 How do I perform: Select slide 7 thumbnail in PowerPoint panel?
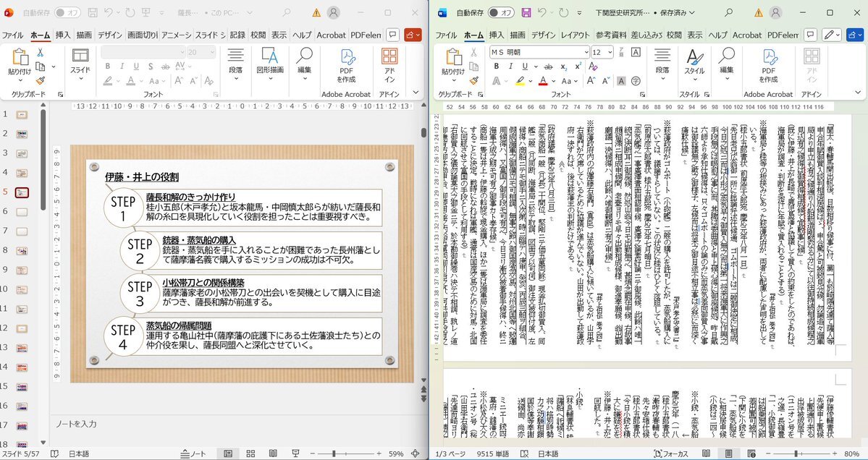coord(22,231)
